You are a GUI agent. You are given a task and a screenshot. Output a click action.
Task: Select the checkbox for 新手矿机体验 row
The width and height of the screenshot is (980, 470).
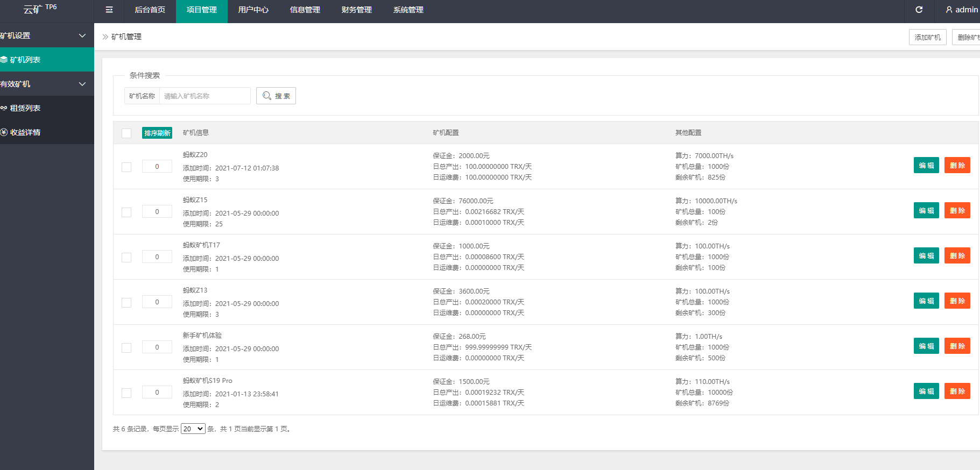pos(126,348)
